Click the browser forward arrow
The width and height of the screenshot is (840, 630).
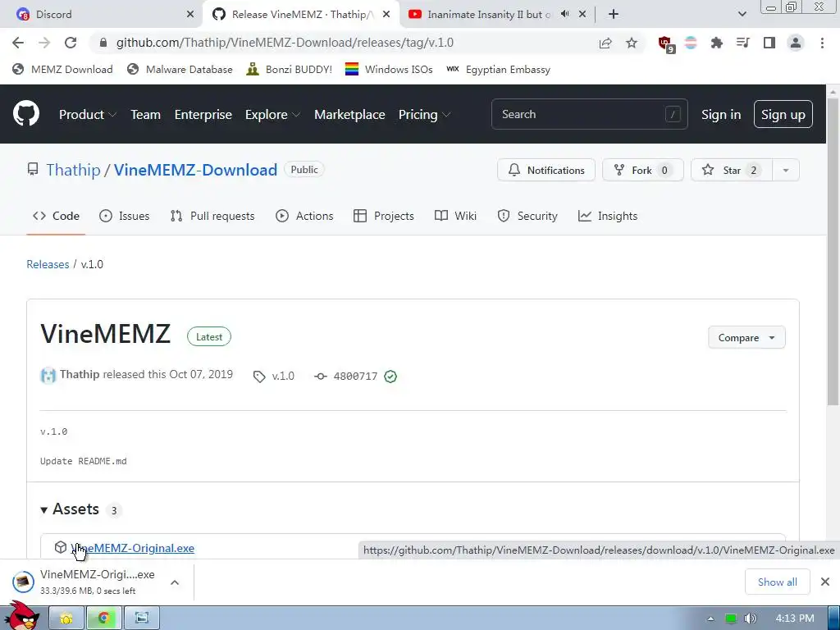44,43
